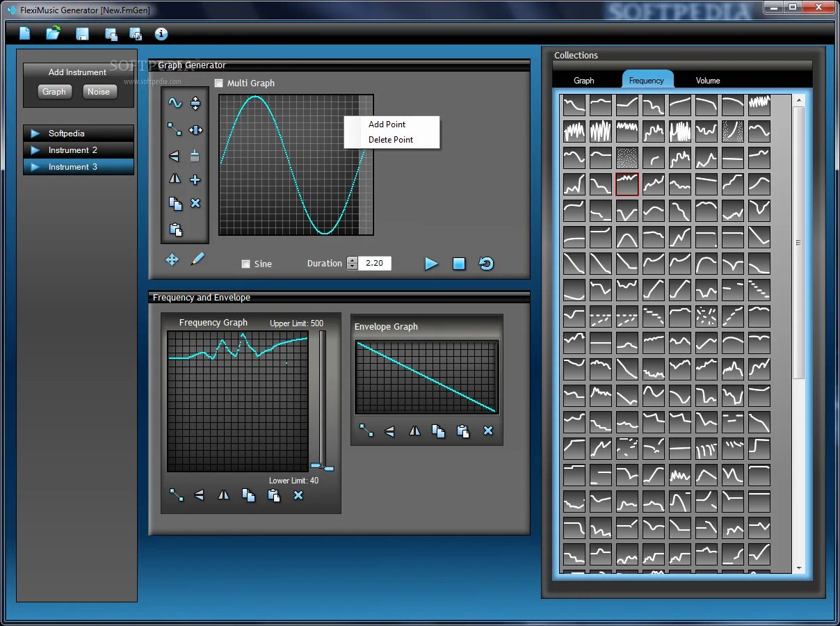
Task: Paste into the Envelope Graph
Action: point(463,431)
